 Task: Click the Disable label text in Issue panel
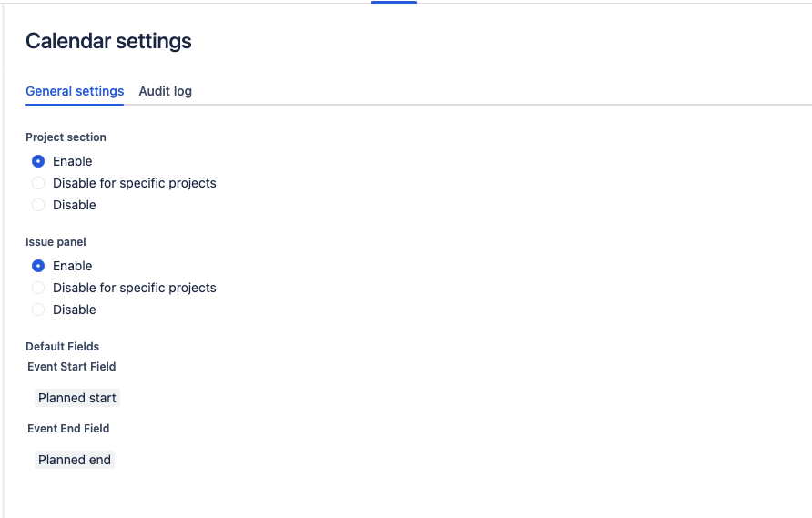[75, 310]
